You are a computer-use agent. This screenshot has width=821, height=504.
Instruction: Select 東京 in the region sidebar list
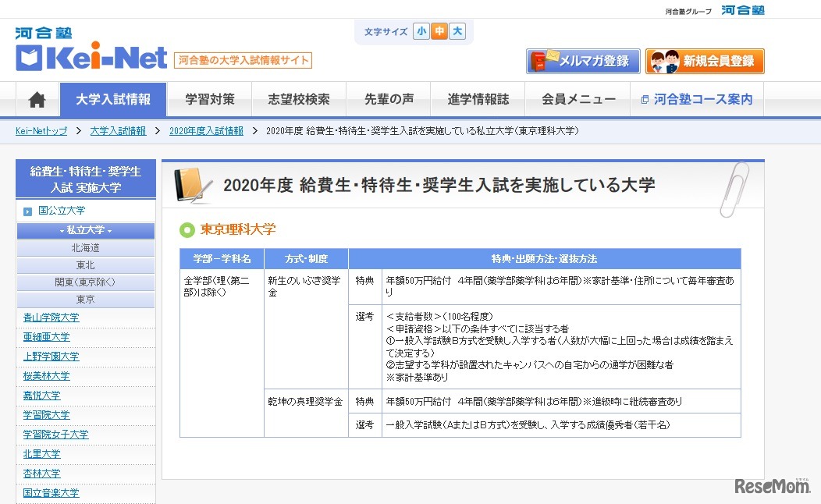coord(85,298)
